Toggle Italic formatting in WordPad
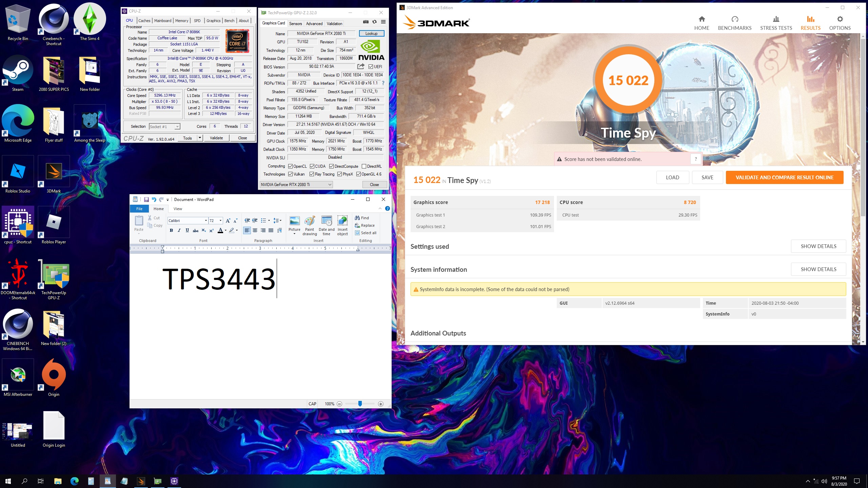Screen dimensions: 868x488 pyautogui.click(x=179, y=230)
